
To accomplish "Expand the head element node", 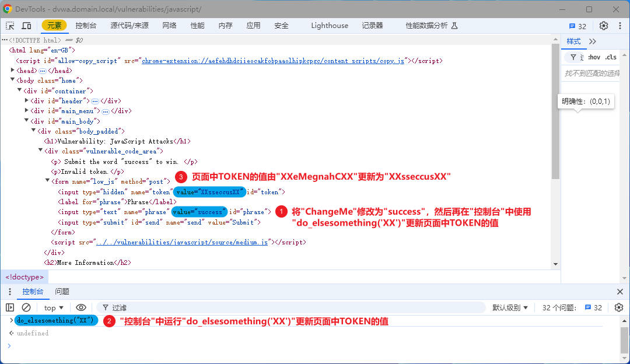I will click(12, 70).
